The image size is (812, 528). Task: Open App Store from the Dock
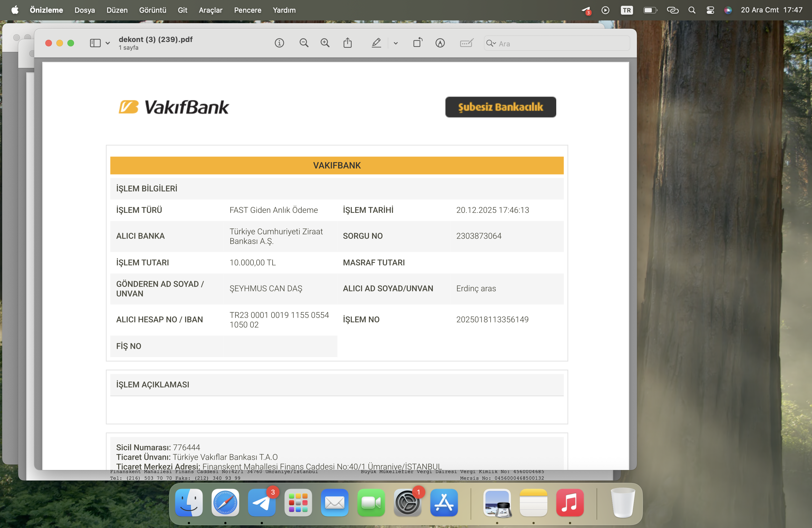pos(444,502)
